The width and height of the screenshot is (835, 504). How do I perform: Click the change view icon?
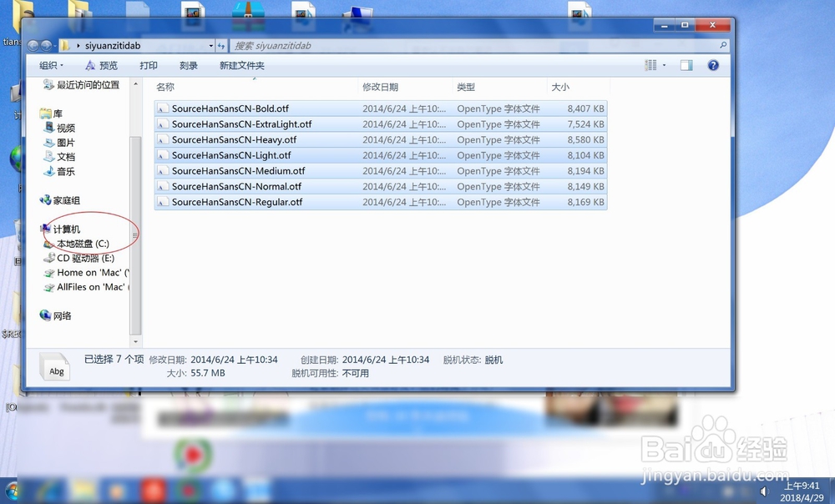pyautogui.click(x=650, y=65)
